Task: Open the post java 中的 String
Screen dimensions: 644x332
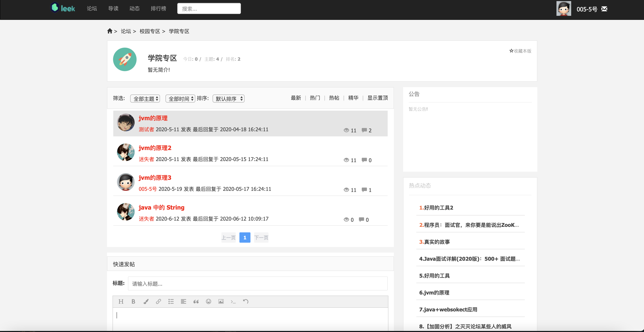Action: [161, 208]
